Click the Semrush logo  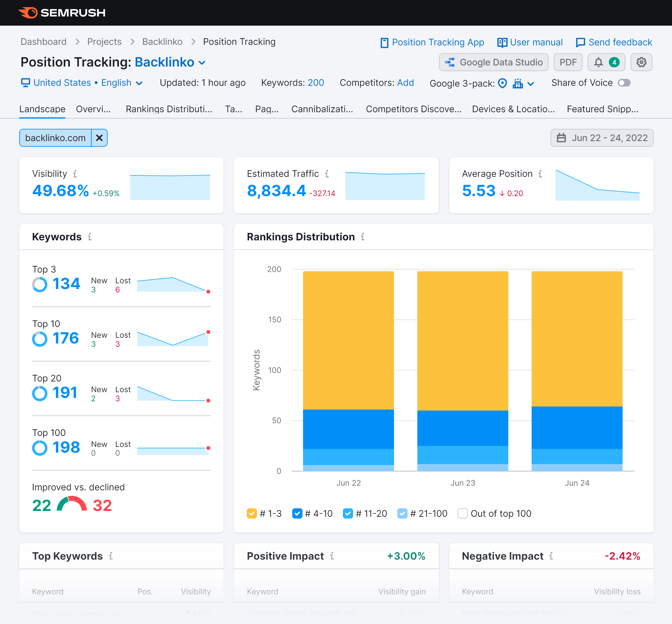(62, 12)
